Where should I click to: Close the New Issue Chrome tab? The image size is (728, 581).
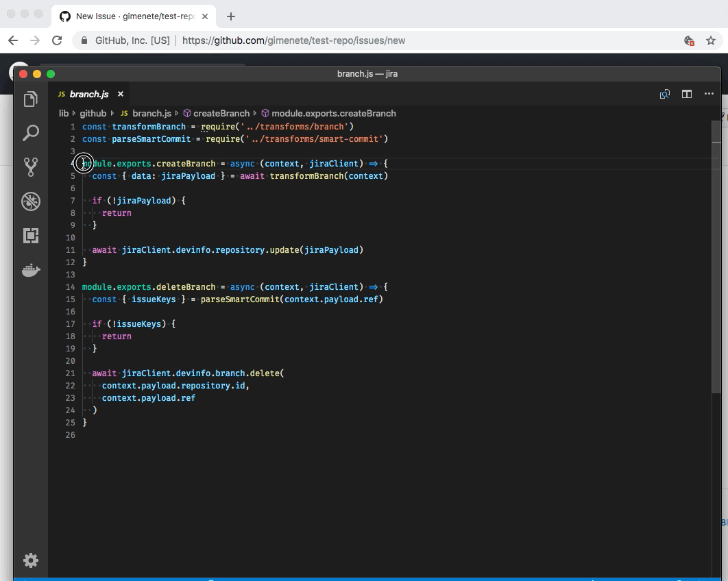pyautogui.click(x=205, y=16)
